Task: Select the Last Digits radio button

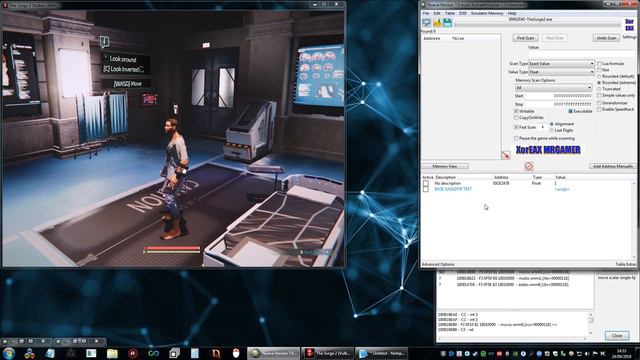Action: click(552, 130)
